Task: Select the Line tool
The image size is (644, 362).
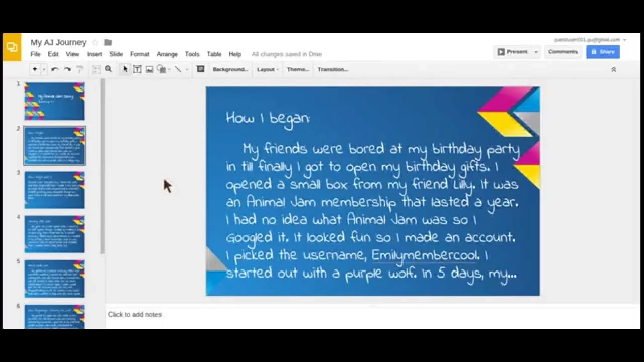Action: 178,70
